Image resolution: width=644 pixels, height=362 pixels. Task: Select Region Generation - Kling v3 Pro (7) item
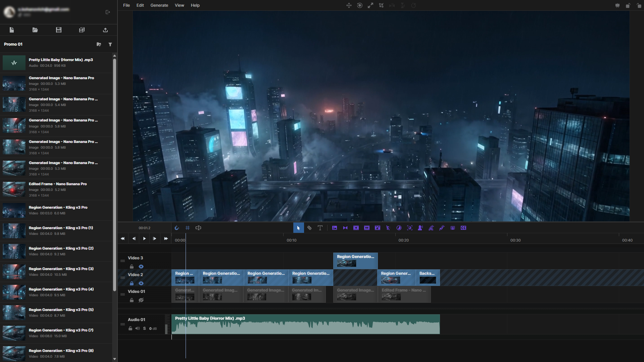coord(56,333)
